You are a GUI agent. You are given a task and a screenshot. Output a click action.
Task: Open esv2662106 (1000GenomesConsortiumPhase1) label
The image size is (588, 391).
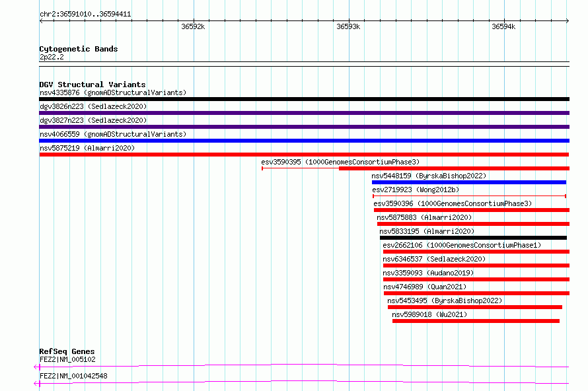click(x=462, y=245)
